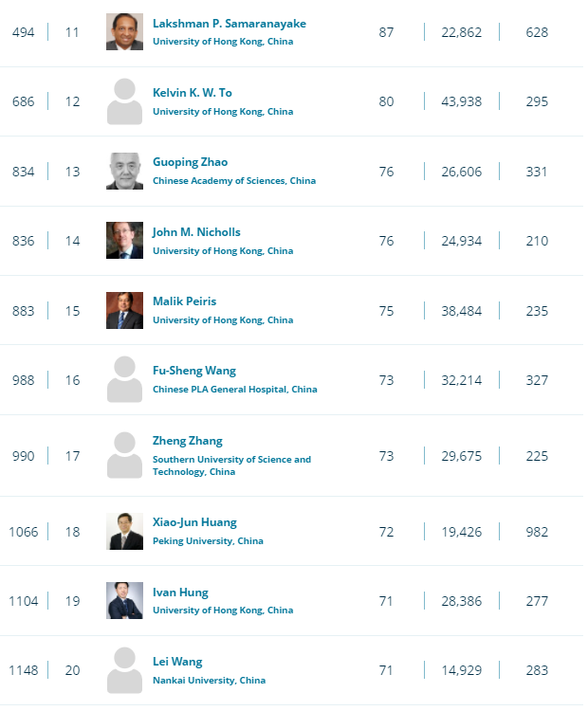Open the John M. Nicholls name link
Viewport: 588px width, 711px height.
coord(196,232)
